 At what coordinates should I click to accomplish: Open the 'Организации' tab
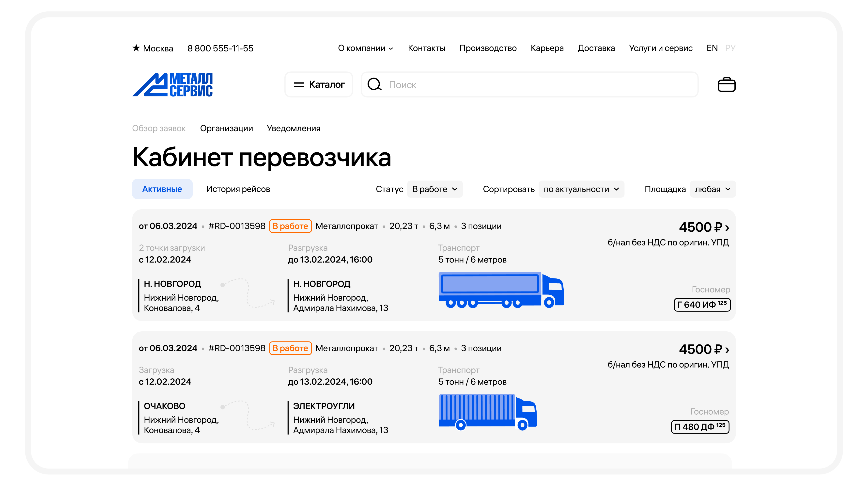click(226, 128)
